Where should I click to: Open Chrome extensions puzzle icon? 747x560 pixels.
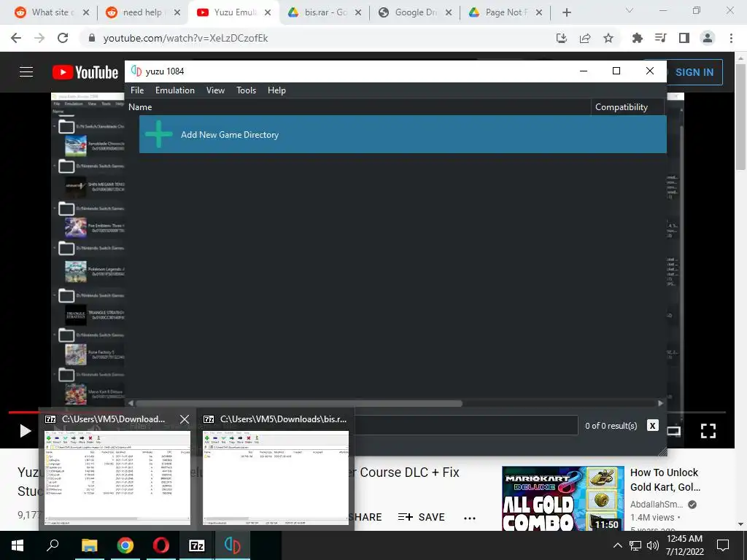637,38
